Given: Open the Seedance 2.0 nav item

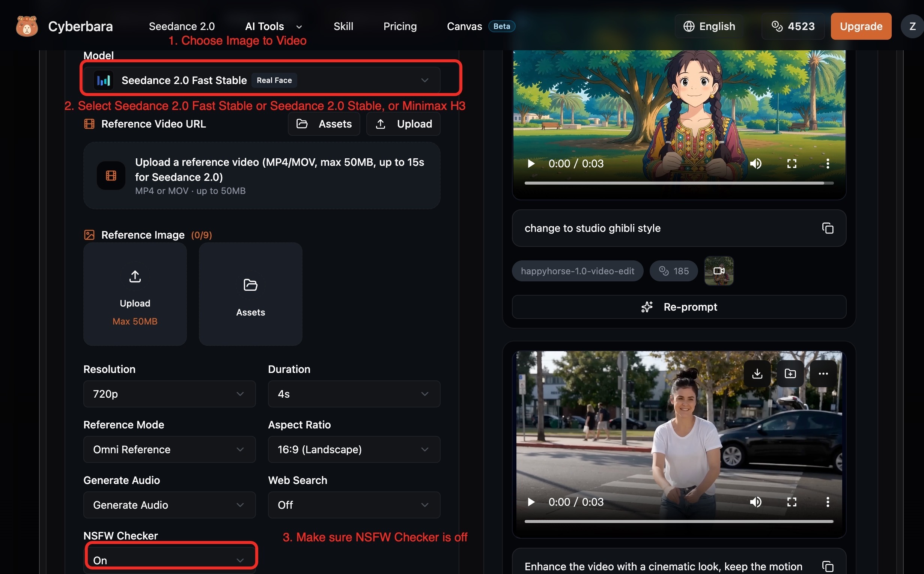Looking at the screenshot, I should coord(182,26).
